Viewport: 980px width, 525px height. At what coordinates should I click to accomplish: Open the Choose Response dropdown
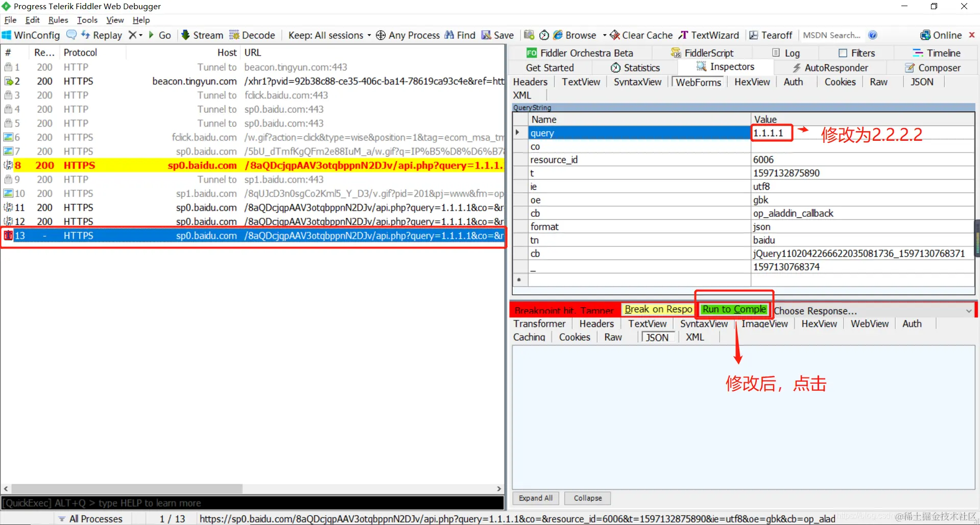pyautogui.click(x=873, y=311)
